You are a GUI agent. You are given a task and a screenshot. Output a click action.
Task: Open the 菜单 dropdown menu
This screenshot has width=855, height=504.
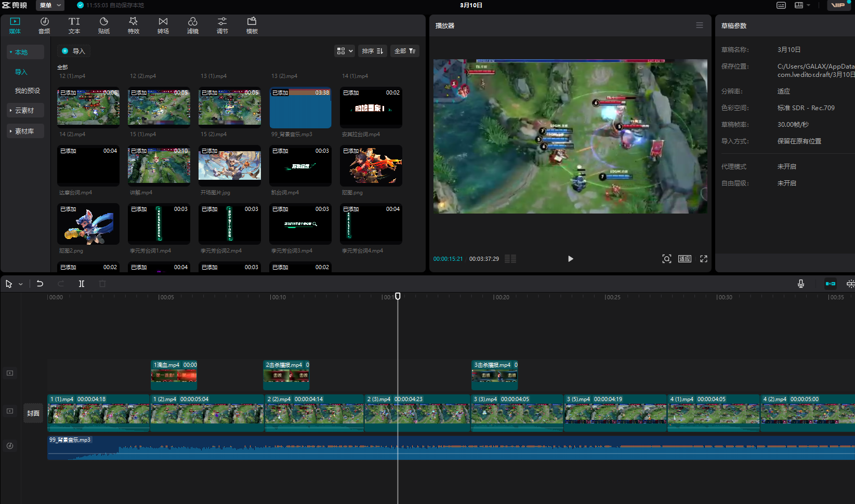[50, 5]
